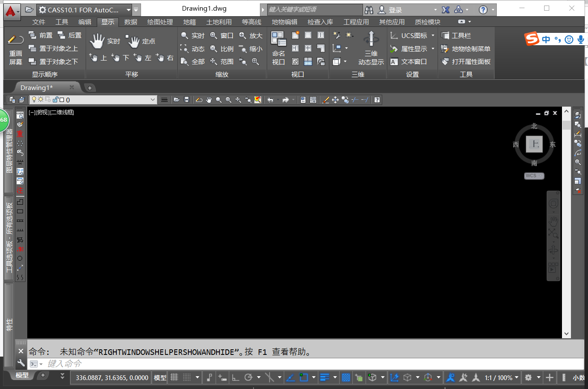Viewport: 588px width, 389px height.
Task: Toggle grid display in status bar
Action: pos(174,377)
